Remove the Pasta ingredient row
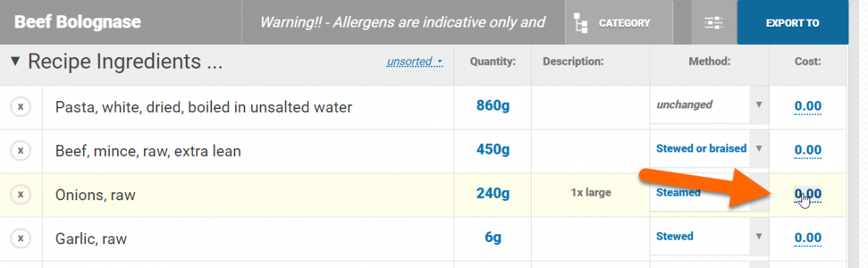The height and width of the screenshot is (268, 868). (21, 107)
